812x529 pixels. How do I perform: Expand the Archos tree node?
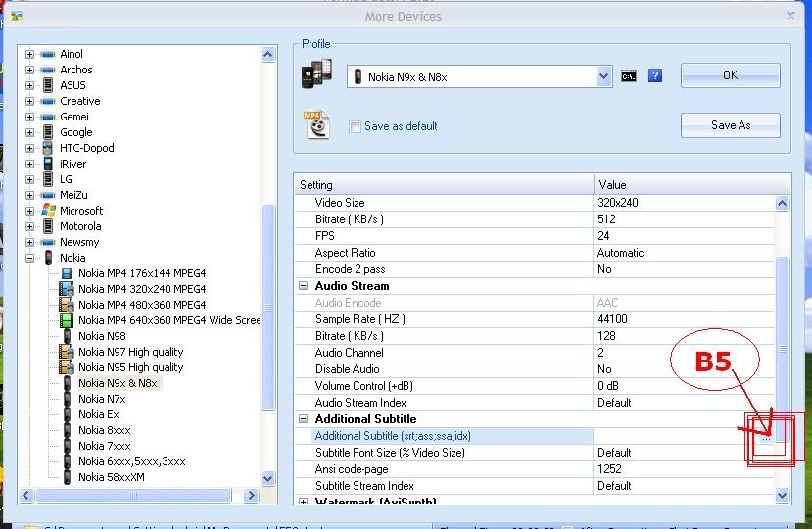[x=29, y=70]
